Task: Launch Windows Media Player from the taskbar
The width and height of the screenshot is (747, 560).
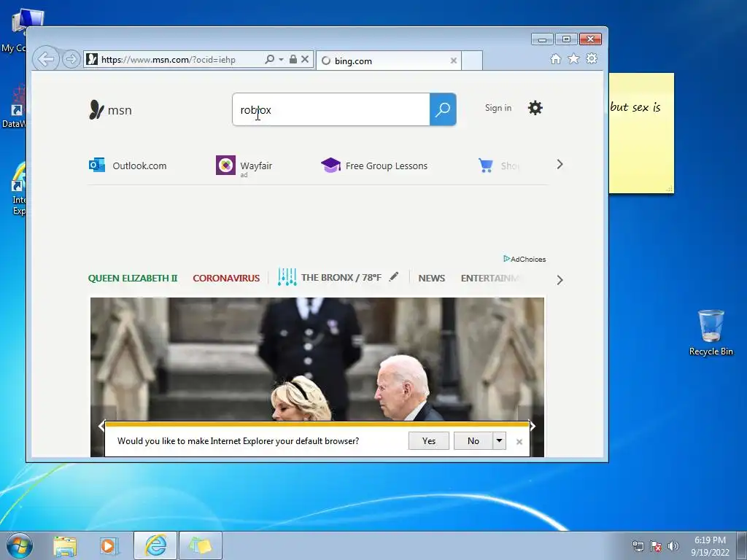Action: 109,545
